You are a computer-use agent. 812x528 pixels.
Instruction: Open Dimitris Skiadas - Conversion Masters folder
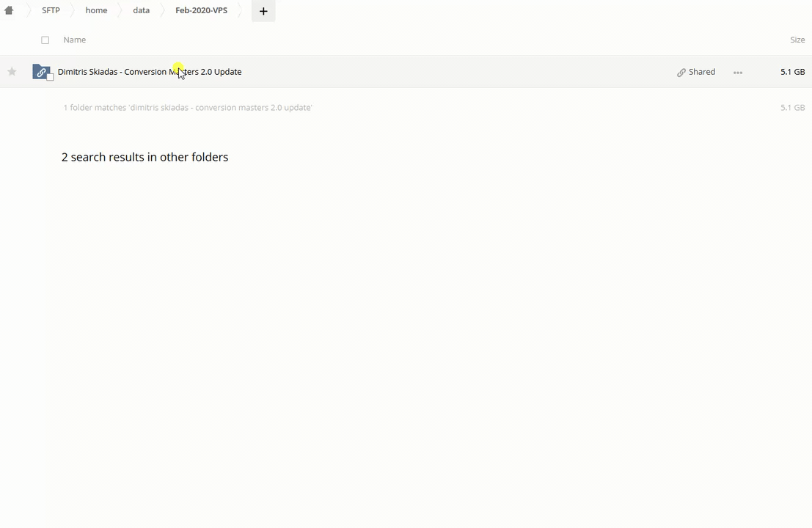pos(150,72)
